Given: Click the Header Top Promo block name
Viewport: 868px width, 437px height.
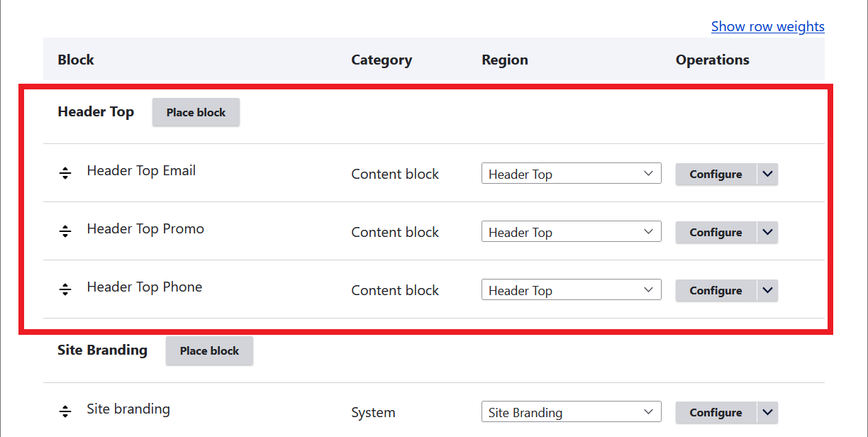Looking at the screenshot, I should tap(145, 228).
